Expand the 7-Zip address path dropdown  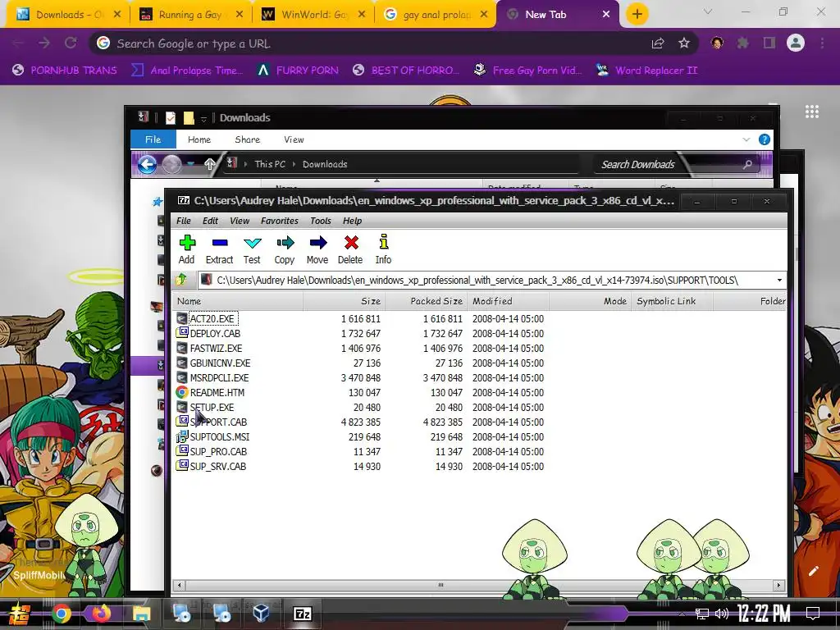click(779, 281)
